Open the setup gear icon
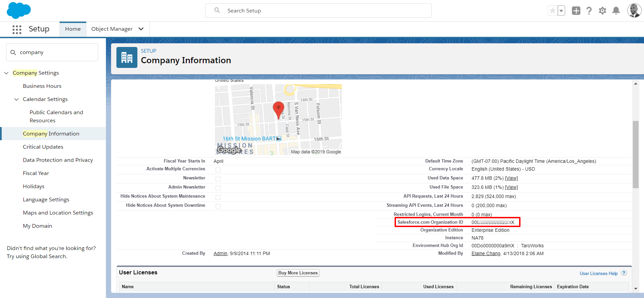 coord(602,11)
